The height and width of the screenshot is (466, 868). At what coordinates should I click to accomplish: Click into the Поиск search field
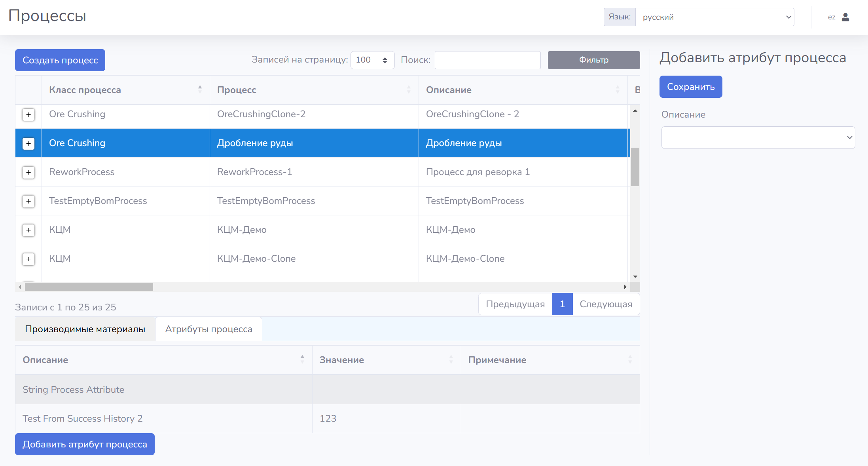(x=487, y=60)
